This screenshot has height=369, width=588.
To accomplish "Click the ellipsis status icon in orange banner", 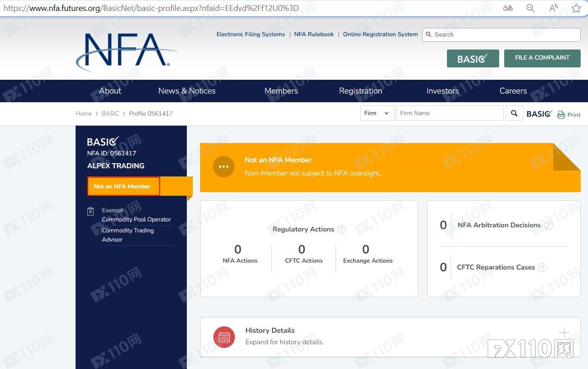I will click(223, 166).
